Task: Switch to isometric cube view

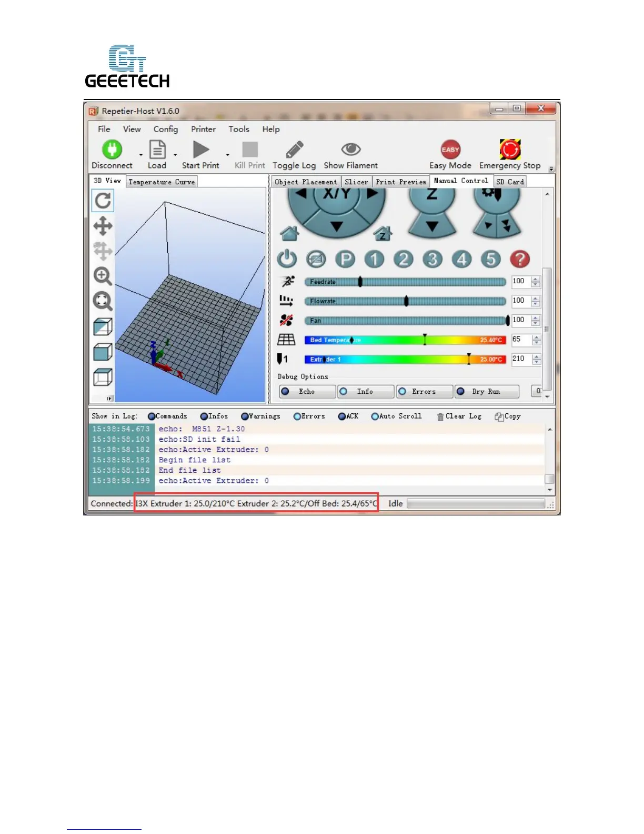Action: click(103, 326)
